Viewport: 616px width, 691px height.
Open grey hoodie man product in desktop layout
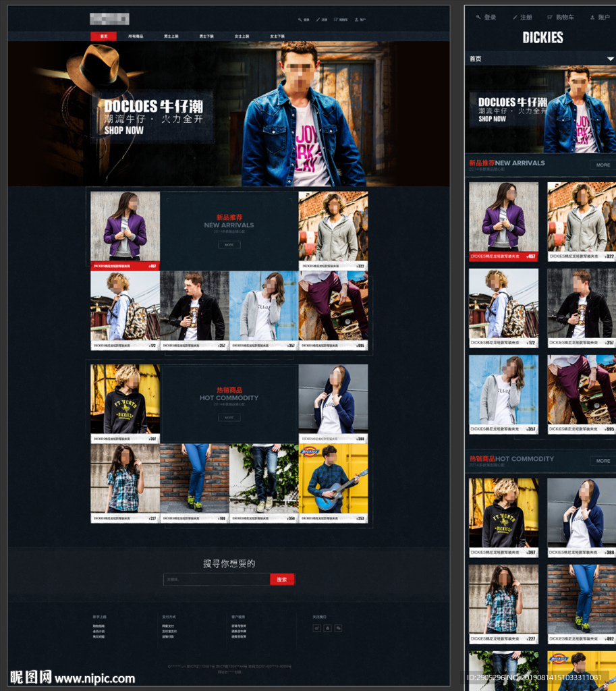[333, 231]
